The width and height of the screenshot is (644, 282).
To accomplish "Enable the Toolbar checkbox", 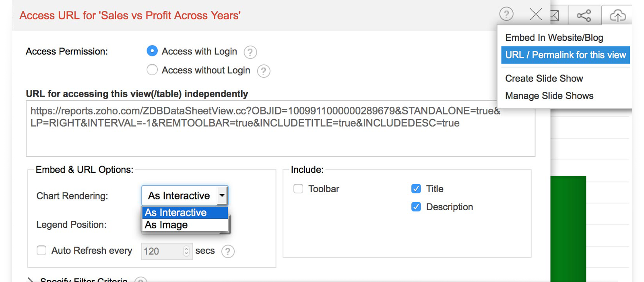I will click(x=298, y=189).
